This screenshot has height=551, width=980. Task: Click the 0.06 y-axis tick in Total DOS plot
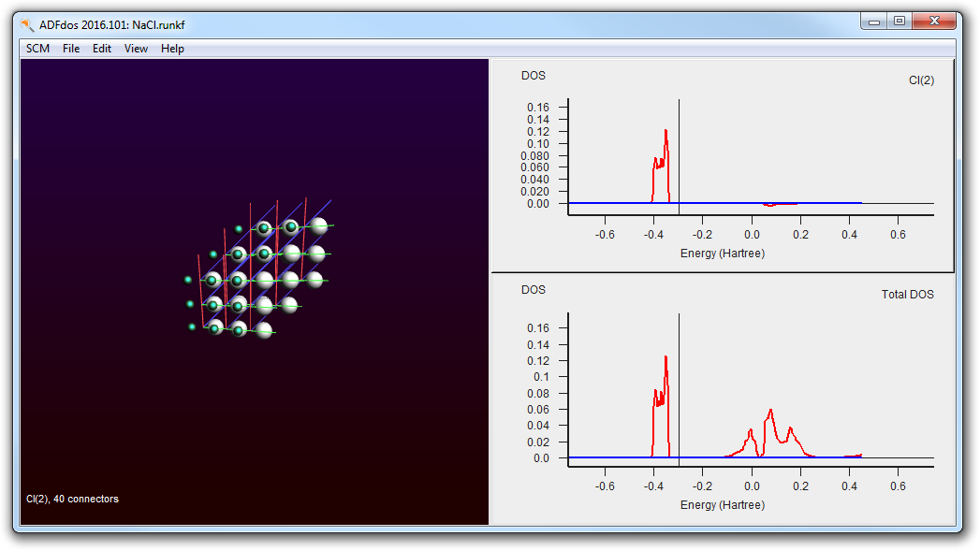[538, 410]
